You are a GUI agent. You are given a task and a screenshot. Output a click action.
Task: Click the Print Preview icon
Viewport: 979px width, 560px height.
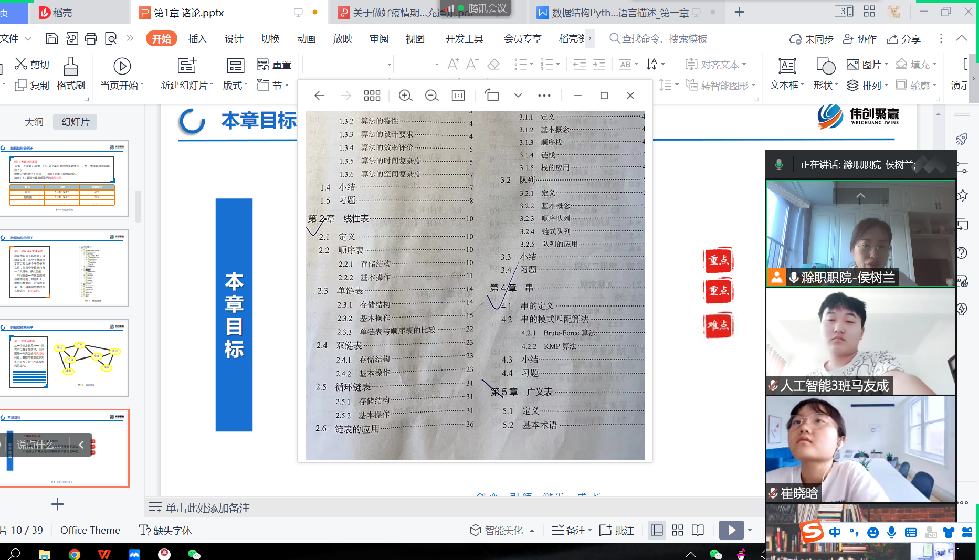[x=111, y=38]
